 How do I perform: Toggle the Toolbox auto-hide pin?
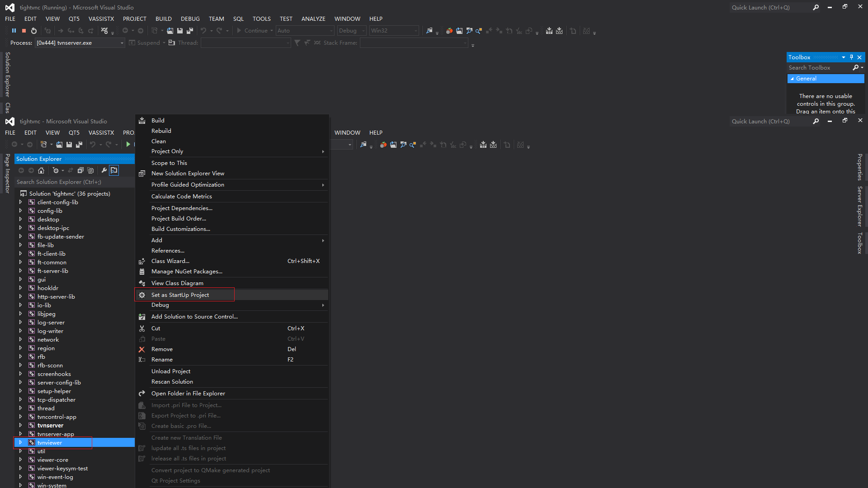pyautogui.click(x=851, y=57)
